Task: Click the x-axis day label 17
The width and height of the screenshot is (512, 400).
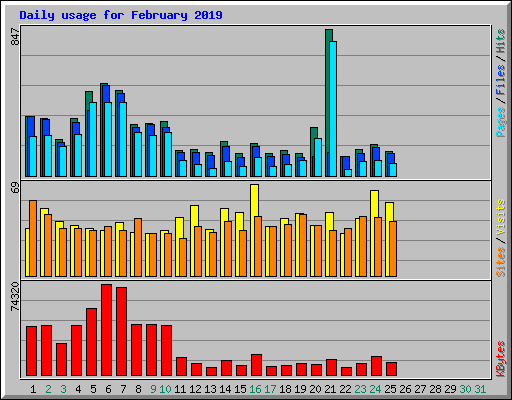Action: [x=270, y=389]
